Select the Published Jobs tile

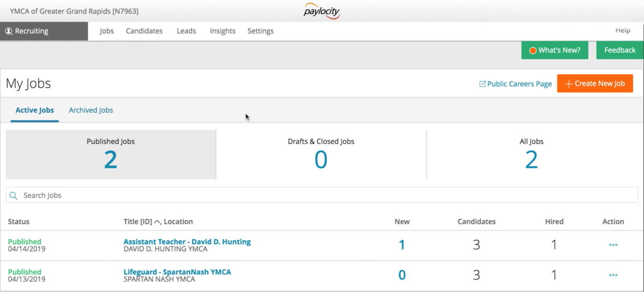(111, 154)
